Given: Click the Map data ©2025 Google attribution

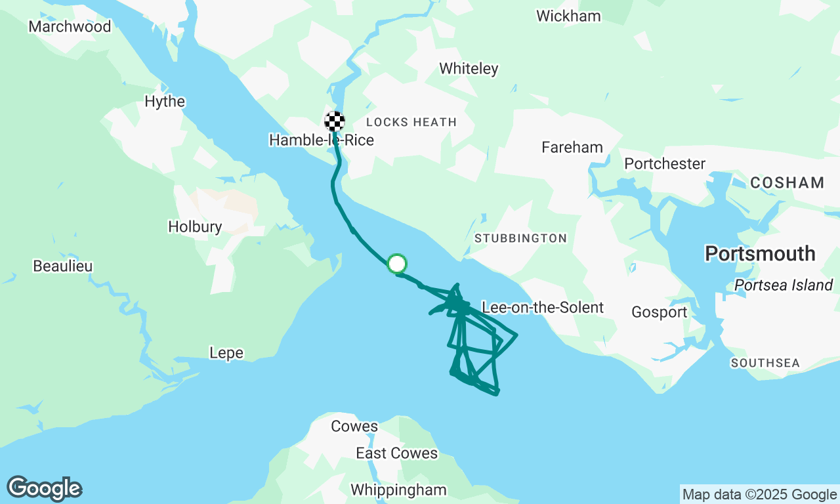Looking at the screenshot, I should [x=759, y=495].
